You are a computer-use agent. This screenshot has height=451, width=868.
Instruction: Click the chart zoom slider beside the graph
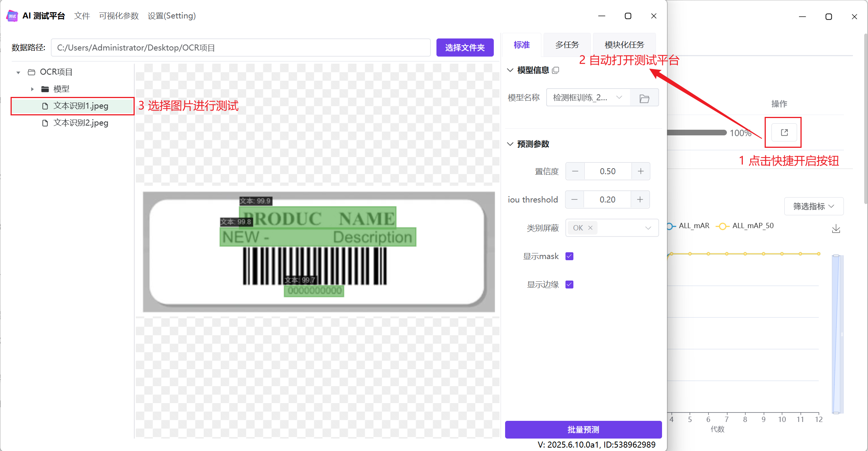(837, 334)
